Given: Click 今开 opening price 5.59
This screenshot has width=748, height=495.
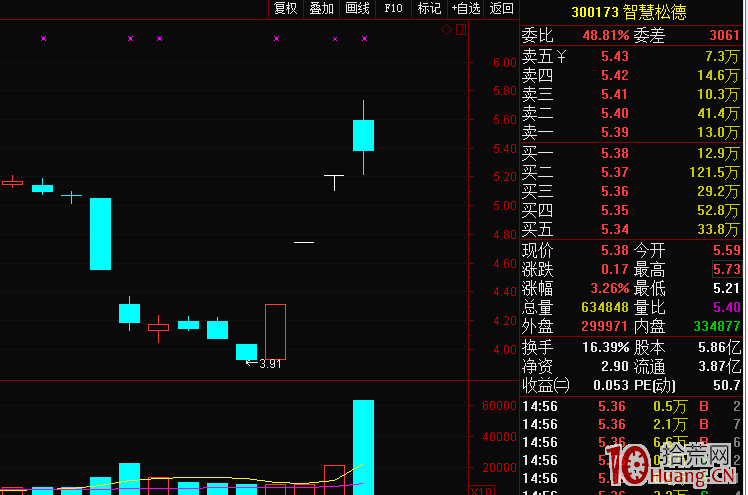Looking at the screenshot, I should click(x=727, y=250).
